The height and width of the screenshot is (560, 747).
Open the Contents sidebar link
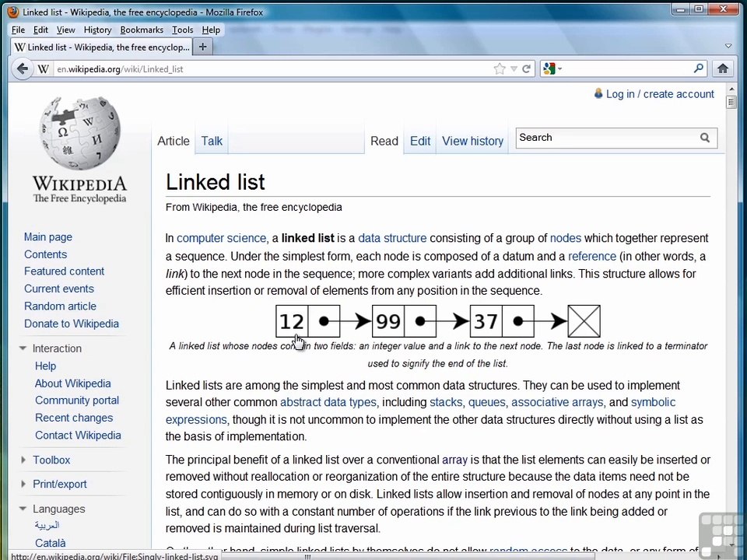(45, 254)
